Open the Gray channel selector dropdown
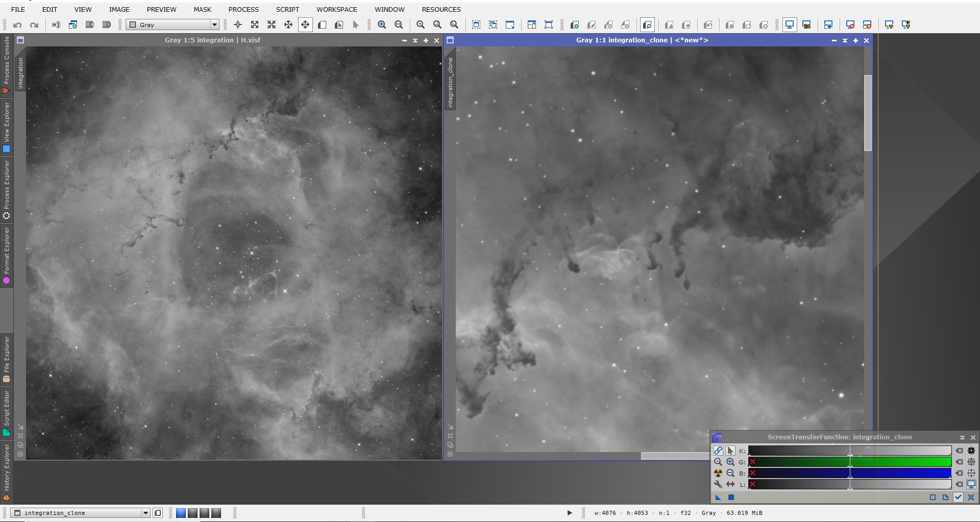The width and height of the screenshot is (980, 522). pos(173,24)
